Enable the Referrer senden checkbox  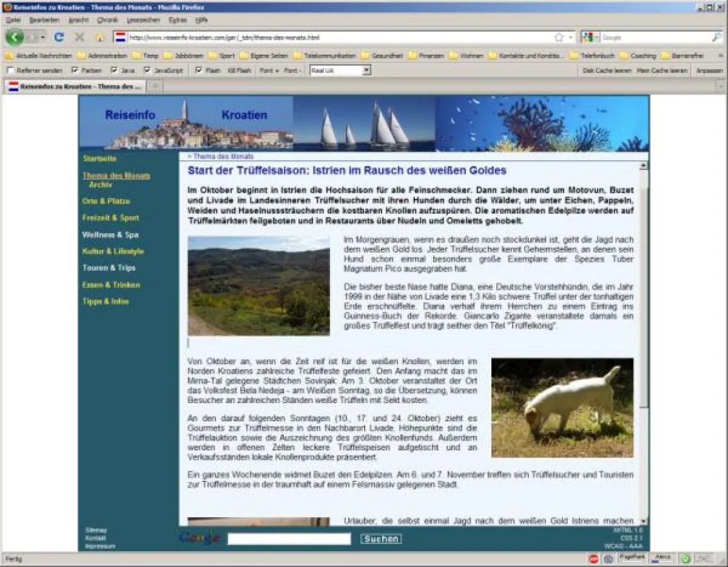click(10, 71)
